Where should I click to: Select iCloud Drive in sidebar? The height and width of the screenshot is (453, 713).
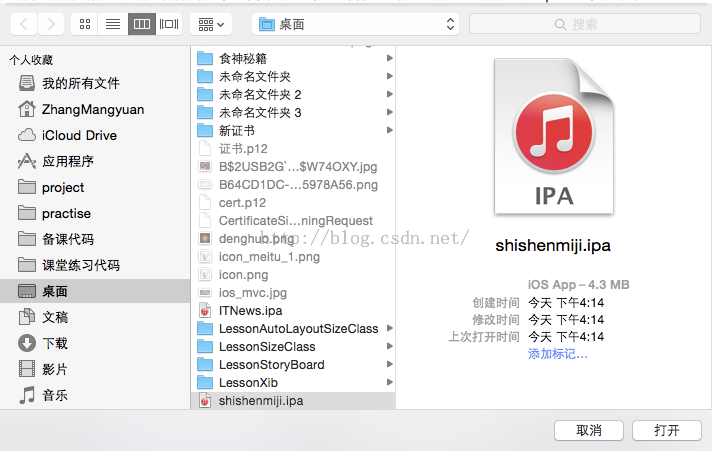[95, 136]
